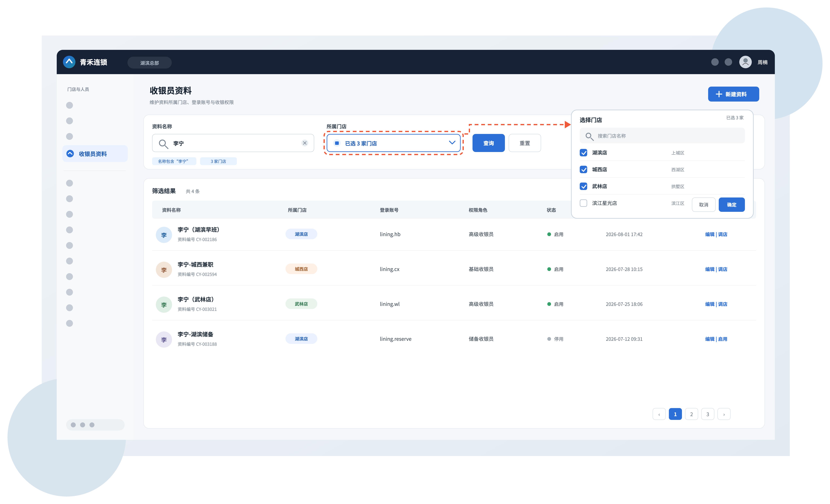Open the 周楠 user avatar
Viewport: 830px width, 504px height.
pos(745,62)
